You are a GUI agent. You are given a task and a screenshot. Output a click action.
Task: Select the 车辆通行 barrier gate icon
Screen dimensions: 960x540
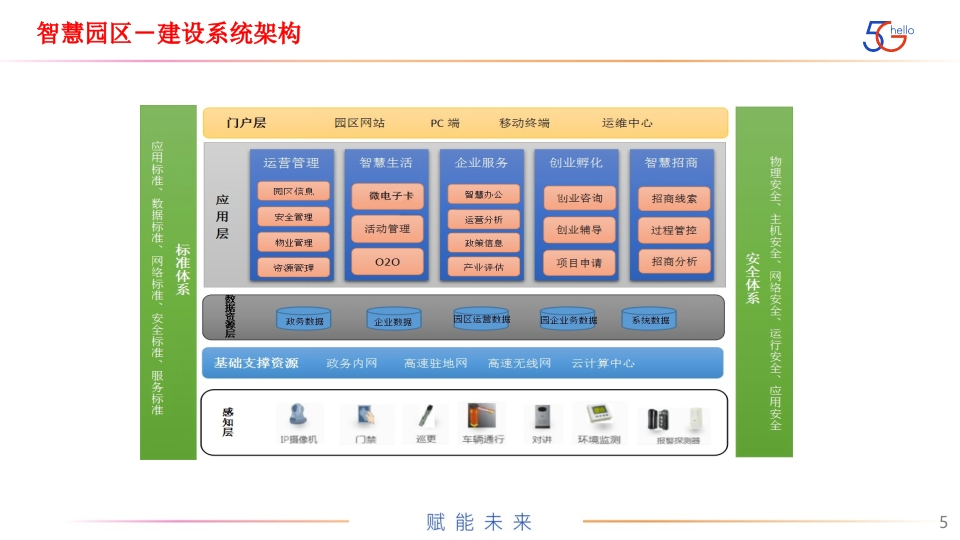click(x=481, y=416)
